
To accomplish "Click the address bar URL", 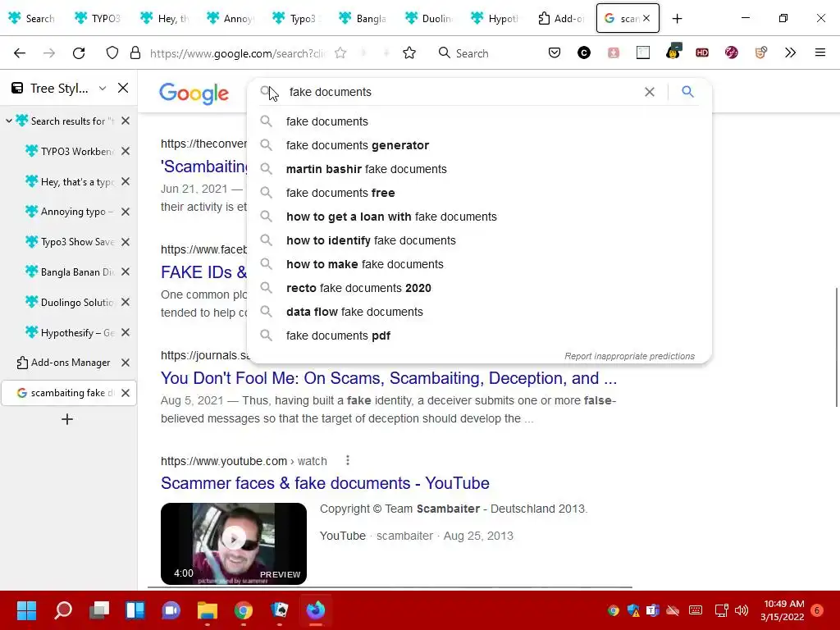I will [237, 53].
